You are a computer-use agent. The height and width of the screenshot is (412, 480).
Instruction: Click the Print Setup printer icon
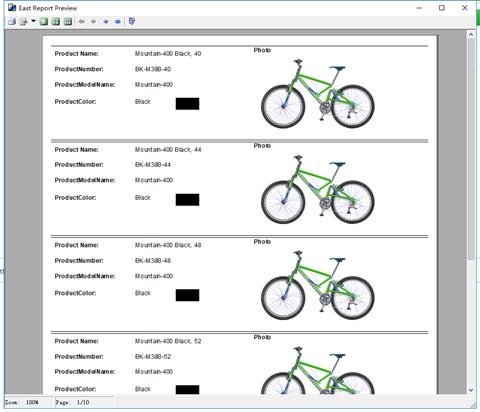pyautogui.click(x=24, y=22)
